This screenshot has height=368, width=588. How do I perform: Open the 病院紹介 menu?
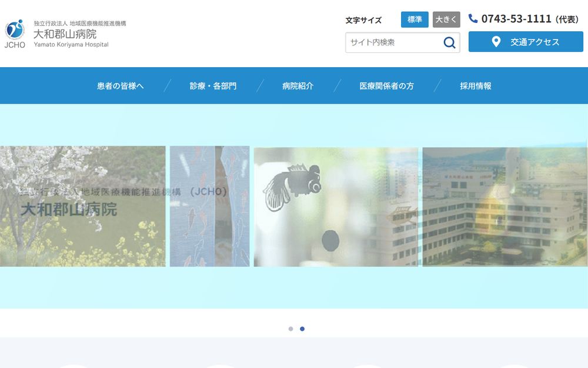[x=298, y=86]
